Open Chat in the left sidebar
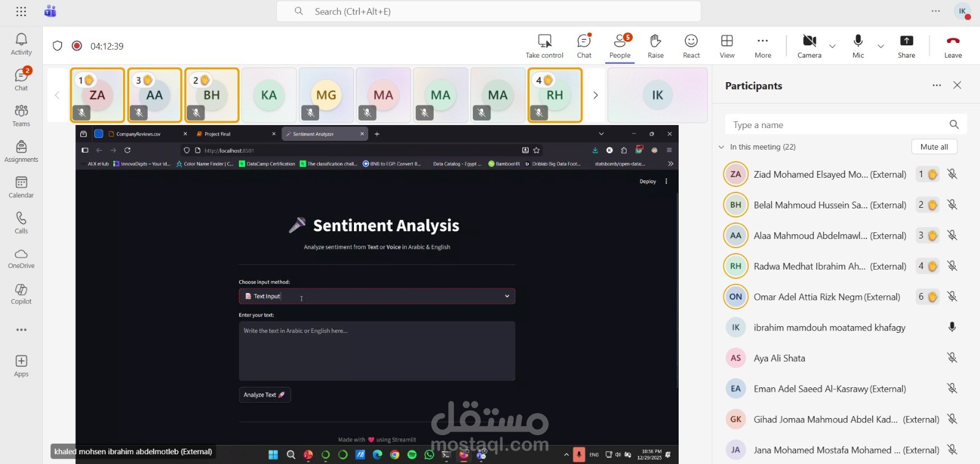 [x=21, y=80]
